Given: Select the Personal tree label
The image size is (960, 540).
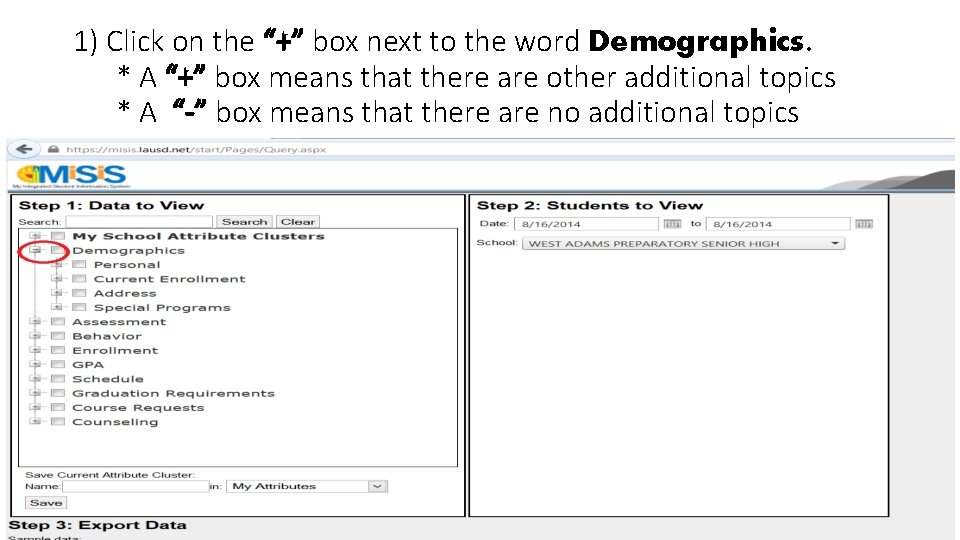Looking at the screenshot, I should [x=127, y=264].
